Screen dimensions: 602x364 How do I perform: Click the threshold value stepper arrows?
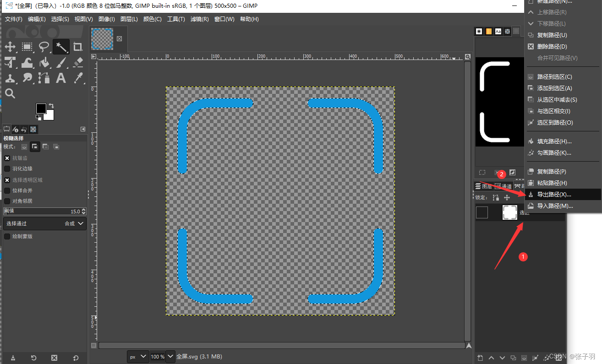point(83,212)
